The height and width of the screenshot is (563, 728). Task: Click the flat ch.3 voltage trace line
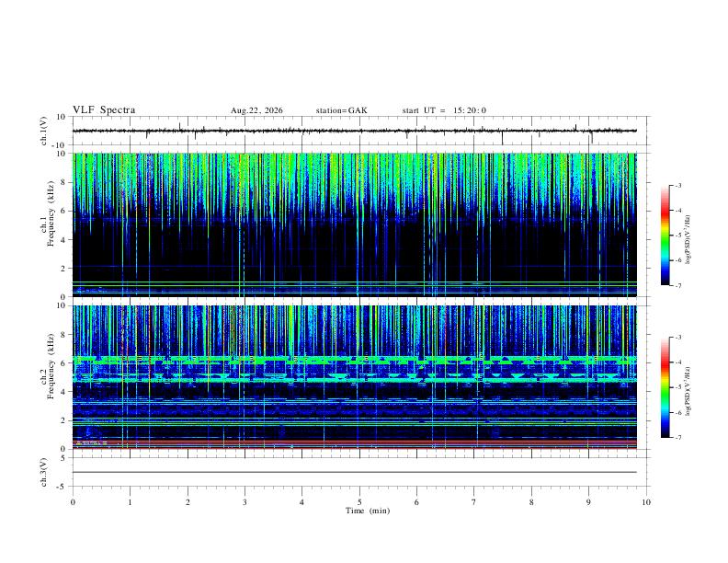(354, 472)
